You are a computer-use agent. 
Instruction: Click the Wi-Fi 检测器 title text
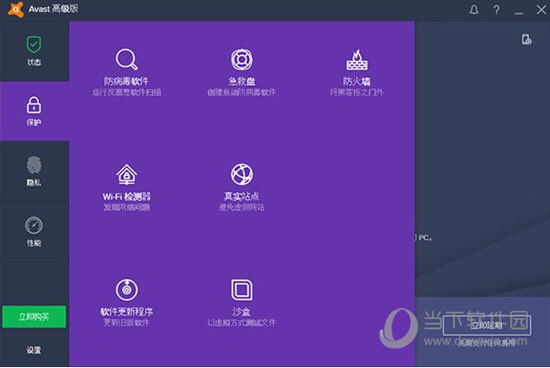pyautogui.click(x=127, y=196)
